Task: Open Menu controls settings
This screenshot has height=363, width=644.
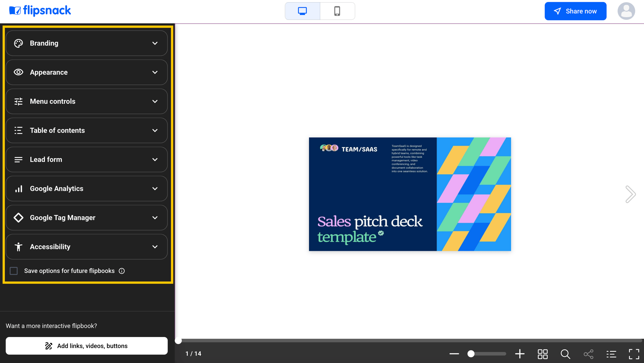Action: click(x=87, y=101)
